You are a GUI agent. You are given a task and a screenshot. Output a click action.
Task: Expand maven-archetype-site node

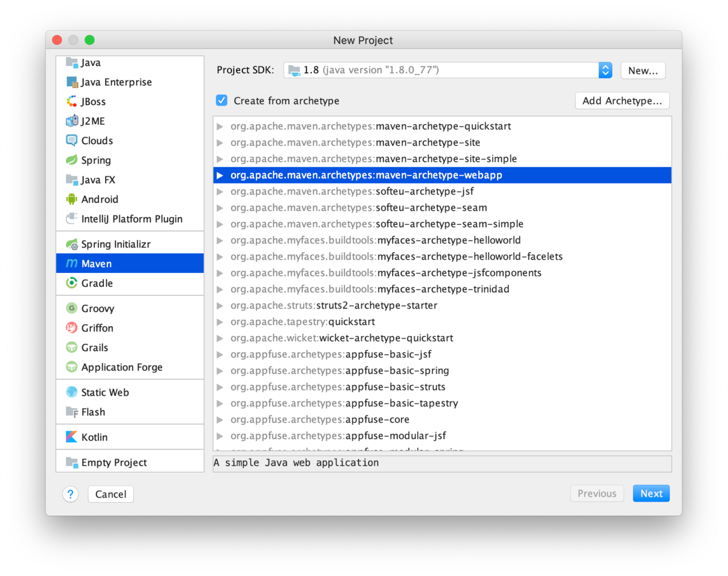click(220, 143)
